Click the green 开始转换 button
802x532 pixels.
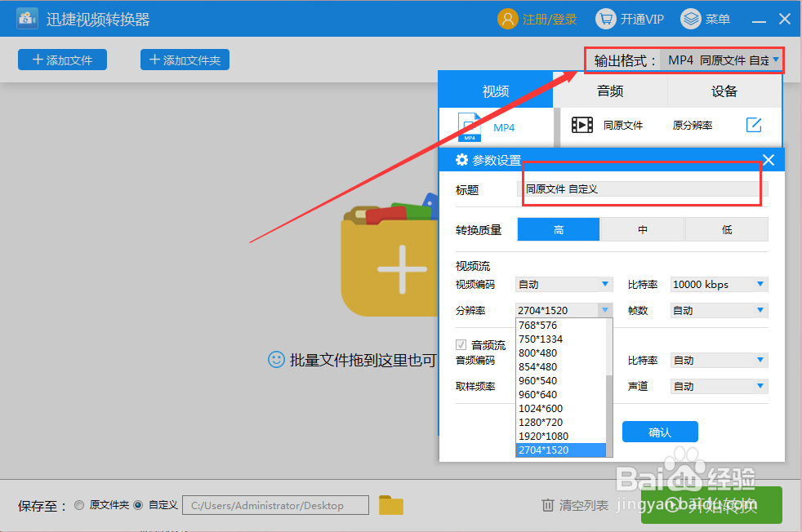711,505
